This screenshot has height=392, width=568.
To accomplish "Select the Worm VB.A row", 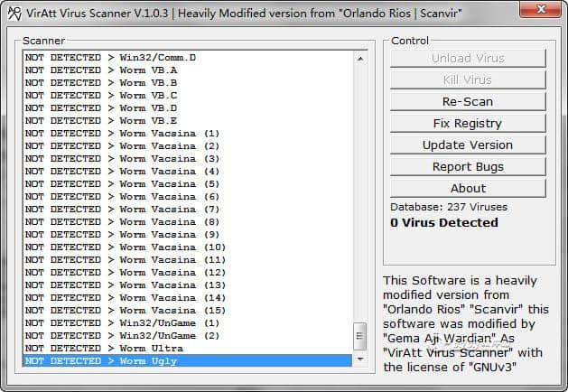I will tap(188, 70).
